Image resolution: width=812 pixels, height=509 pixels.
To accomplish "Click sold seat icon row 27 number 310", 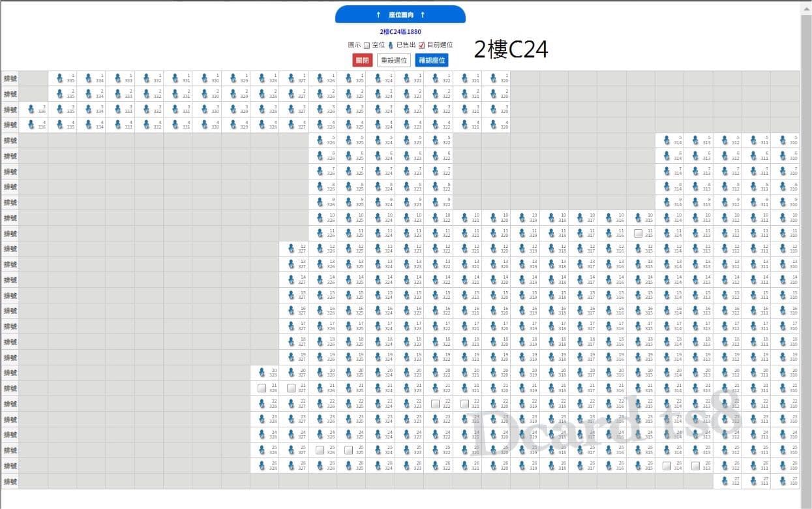I will click(783, 482).
